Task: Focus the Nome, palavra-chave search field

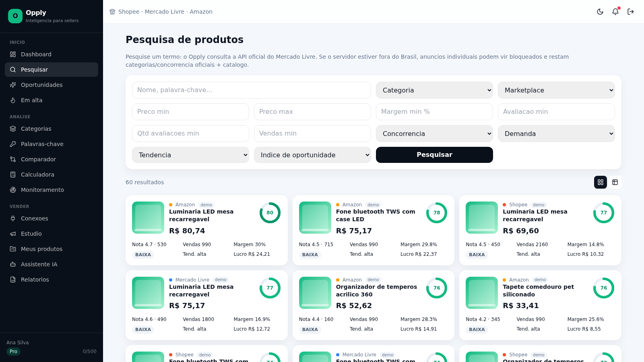Action: [252, 90]
